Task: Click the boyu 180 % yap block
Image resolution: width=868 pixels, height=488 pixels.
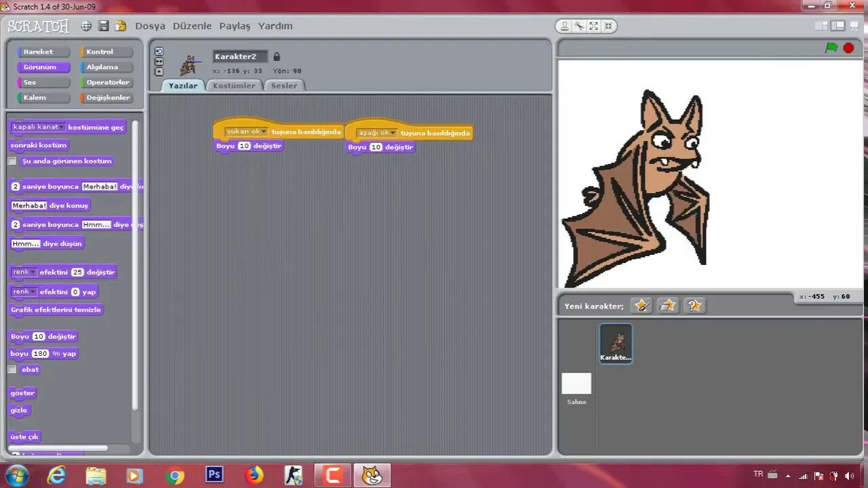Action: [43, 354]
